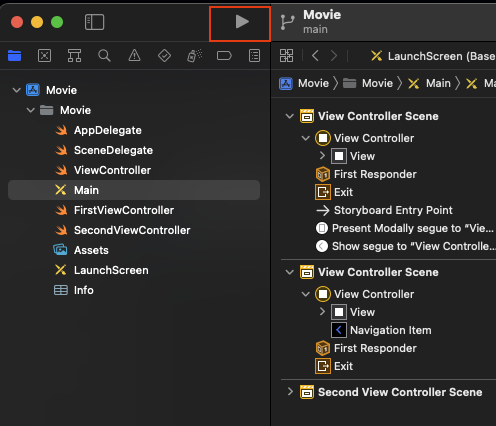Image resolution: width=496 pixels, height=426 pixels.
Task: Select the LaunchScreen (Base) editor tab
Action: tap(433, 56)
